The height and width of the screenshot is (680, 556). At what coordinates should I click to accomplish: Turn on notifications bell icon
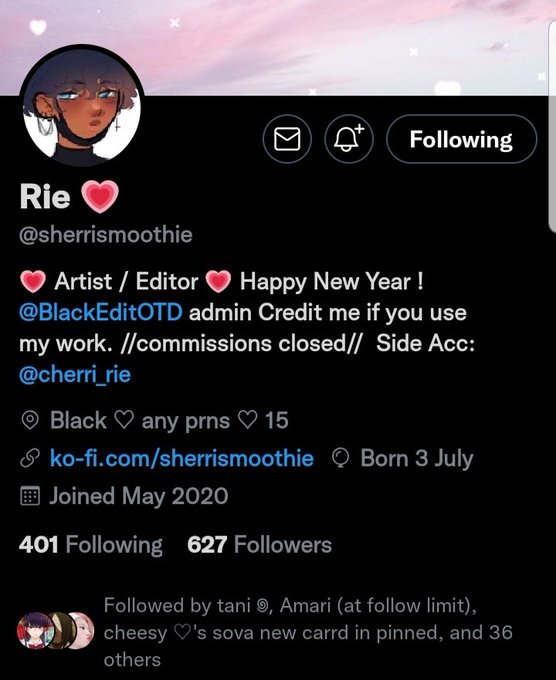(x=349, y=139)
